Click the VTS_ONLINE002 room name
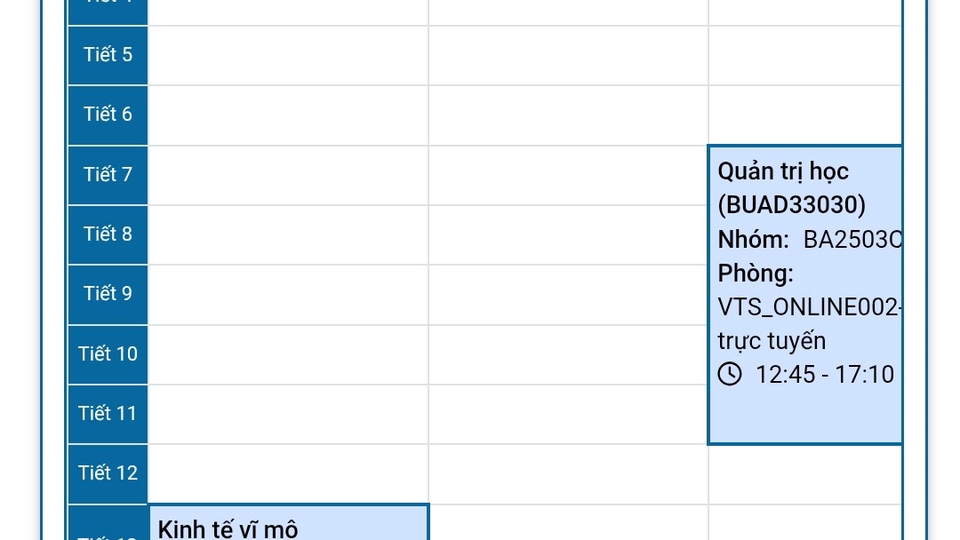This screenshot has height=540, width=960. tap(808, 307)
